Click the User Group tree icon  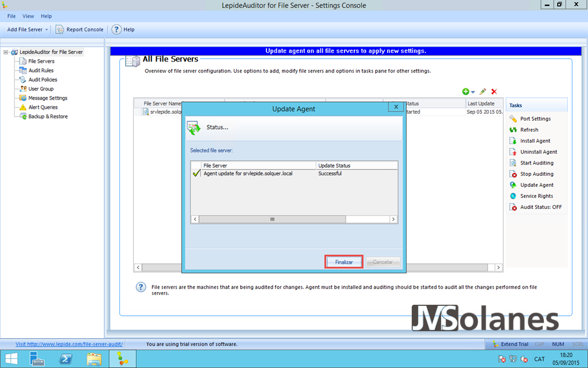coord(23,89)
